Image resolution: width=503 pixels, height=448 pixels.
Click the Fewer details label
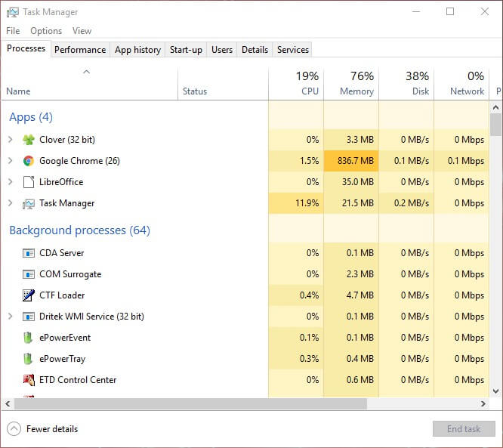52,429
